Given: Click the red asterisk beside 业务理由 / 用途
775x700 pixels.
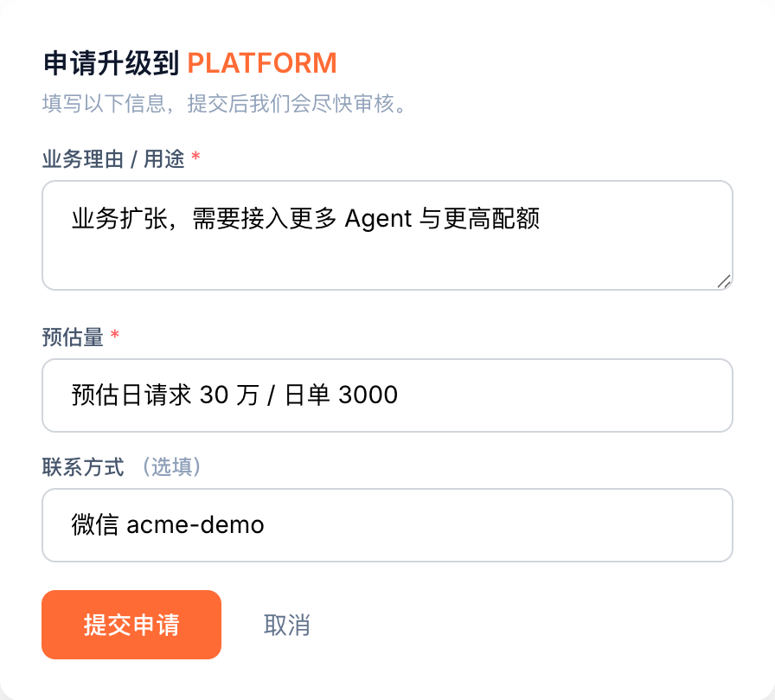Looking at the screenshot, I should click(195, 157).
